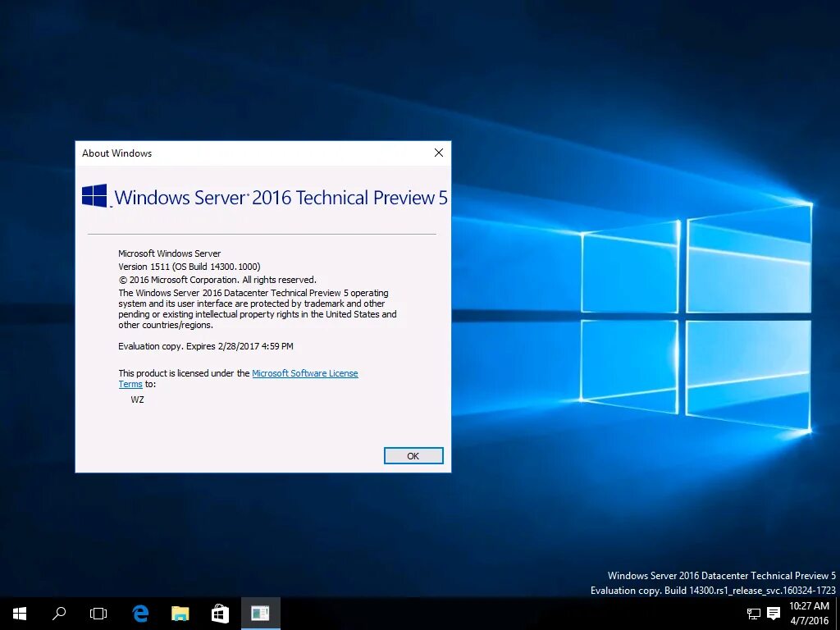Select the Version 1511 OS Build text
840x630 pixels.
click(189, 267)
